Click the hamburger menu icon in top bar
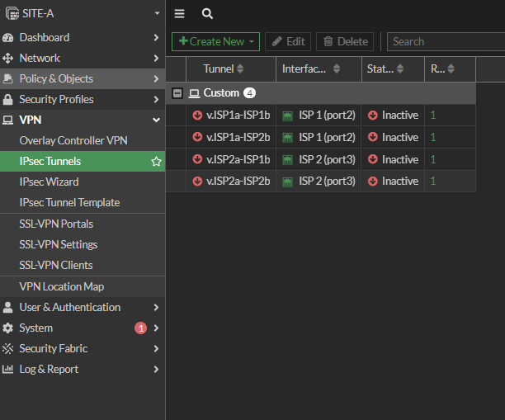The width and height of the screenshot is (505, 420). (179, 14)
